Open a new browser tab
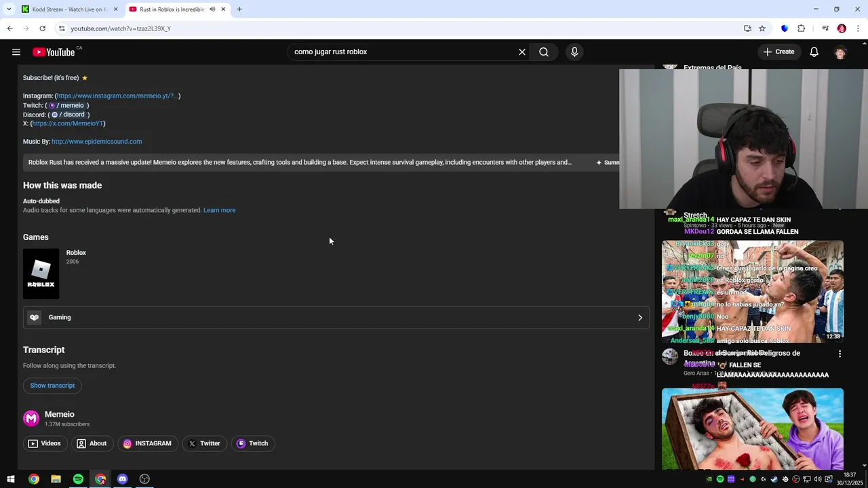 coord(239,9)
